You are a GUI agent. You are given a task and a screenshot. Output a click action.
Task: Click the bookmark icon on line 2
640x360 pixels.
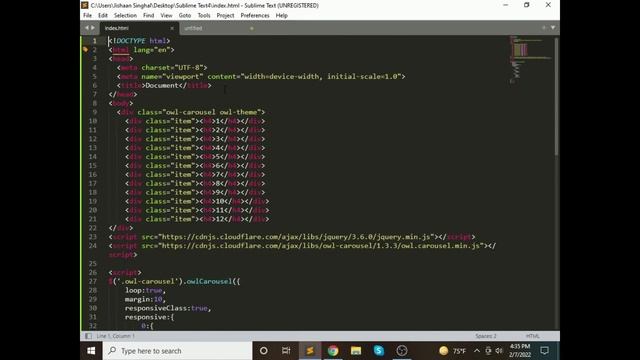(x=85, y=49)
